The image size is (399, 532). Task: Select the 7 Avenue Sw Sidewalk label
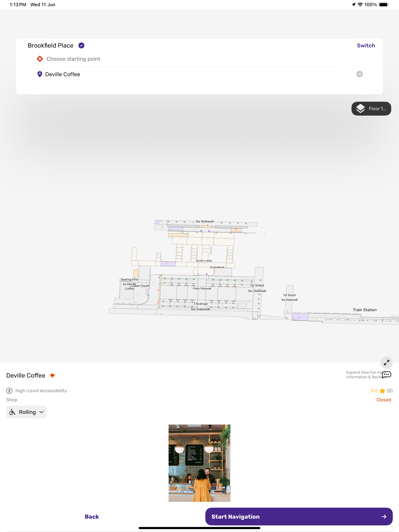pos(200,306)
